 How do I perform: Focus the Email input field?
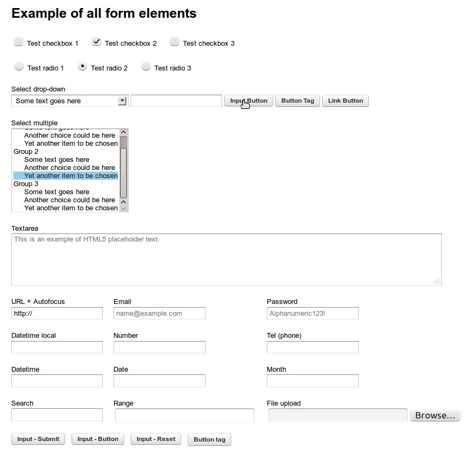(159, 314)
